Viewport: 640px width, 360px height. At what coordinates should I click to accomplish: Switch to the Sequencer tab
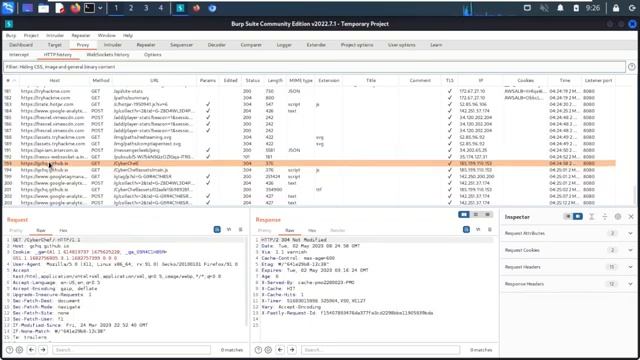[181, 45]
